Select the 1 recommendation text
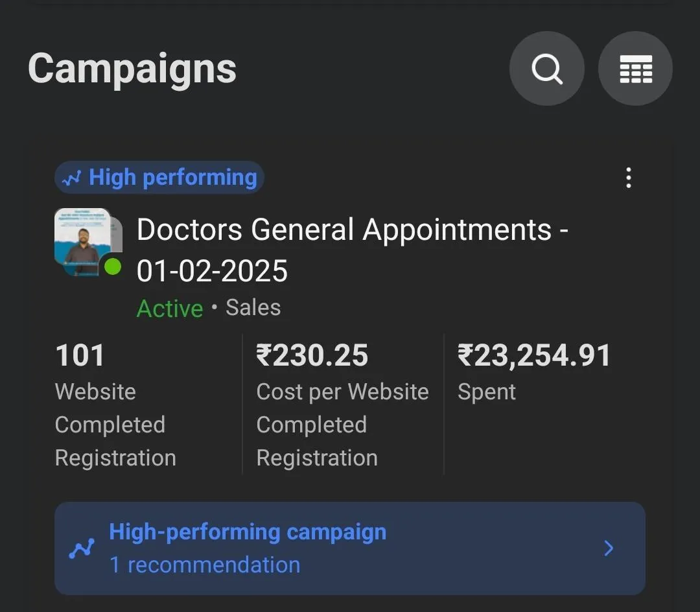This screenshot has height=612, width=700. (205, 565)
